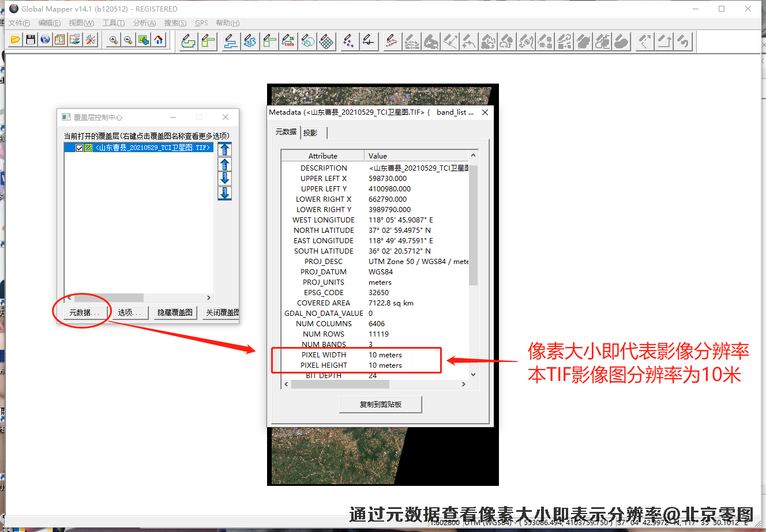766x532 pixels.
Task: Open the 文件(F) menu
Action: pos(19,23)
